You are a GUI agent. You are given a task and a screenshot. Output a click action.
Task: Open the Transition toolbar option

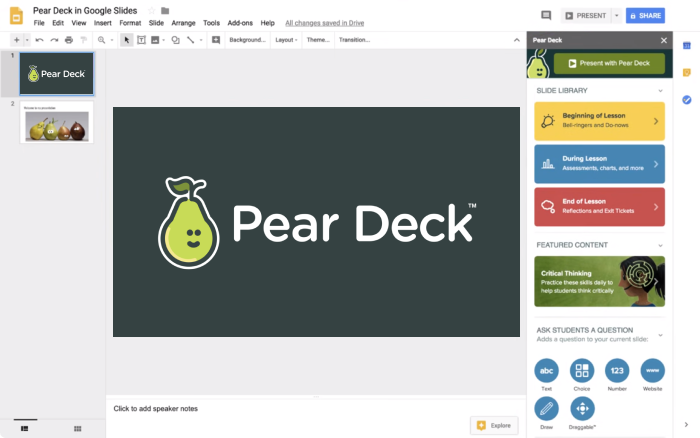(x=354, y=40)
